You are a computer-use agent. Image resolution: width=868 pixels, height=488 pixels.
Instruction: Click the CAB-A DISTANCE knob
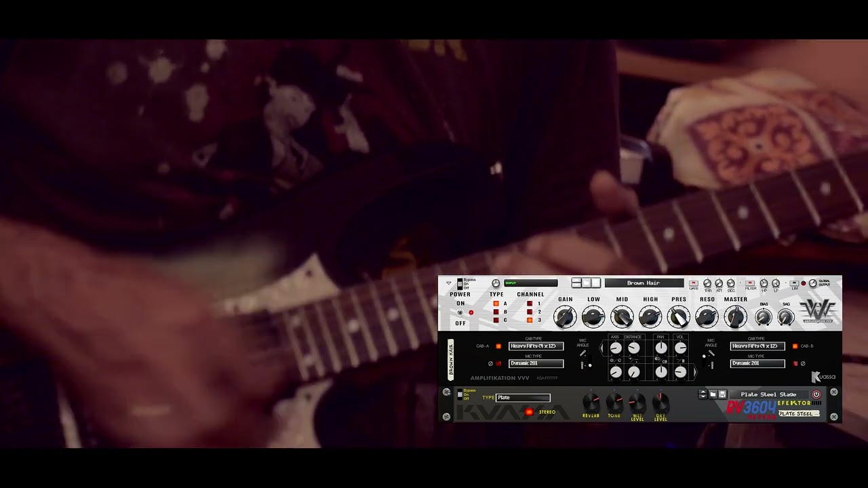pyautogui.click(x=633, y=348)
